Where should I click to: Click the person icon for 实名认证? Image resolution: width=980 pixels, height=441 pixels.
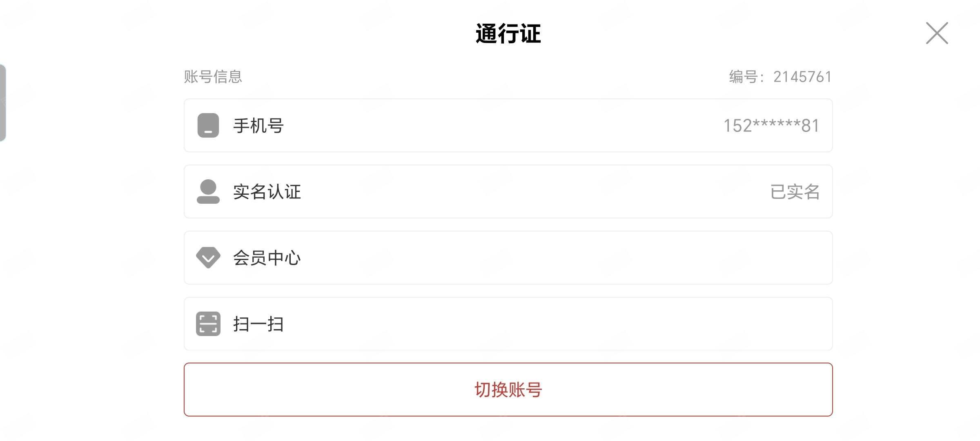coord(208,192)
